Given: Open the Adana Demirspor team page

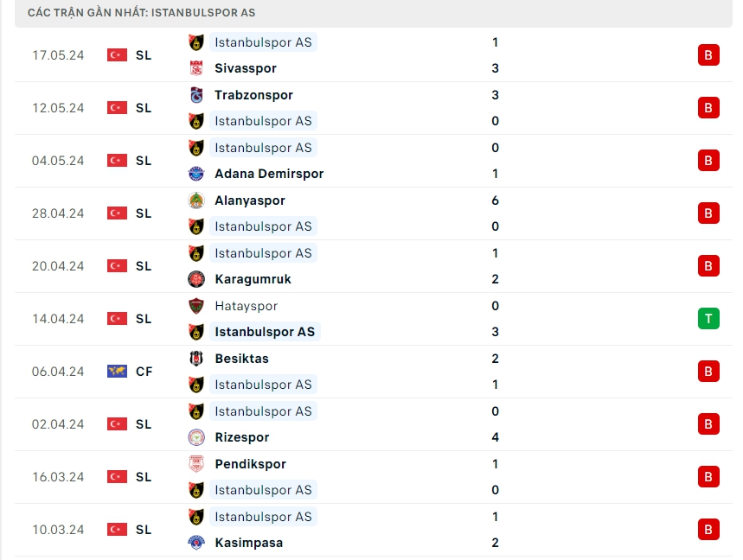Looking at the screenshot, I should click(x=269, y=174).
